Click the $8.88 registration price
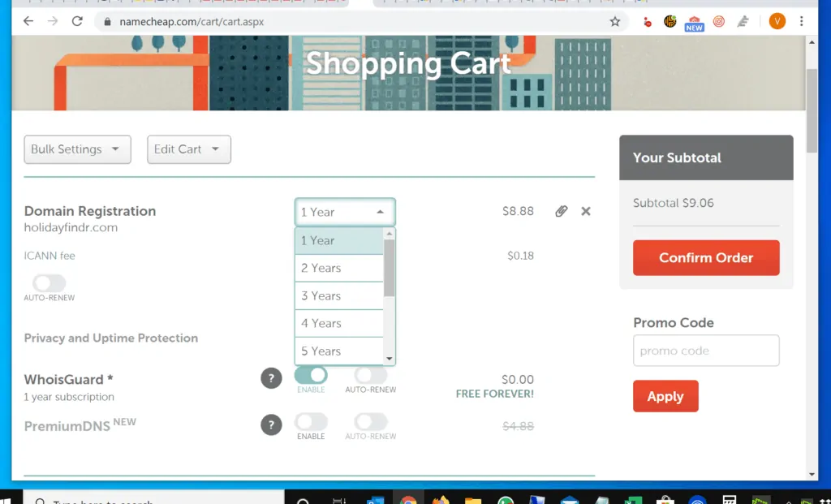 [518, 211]
